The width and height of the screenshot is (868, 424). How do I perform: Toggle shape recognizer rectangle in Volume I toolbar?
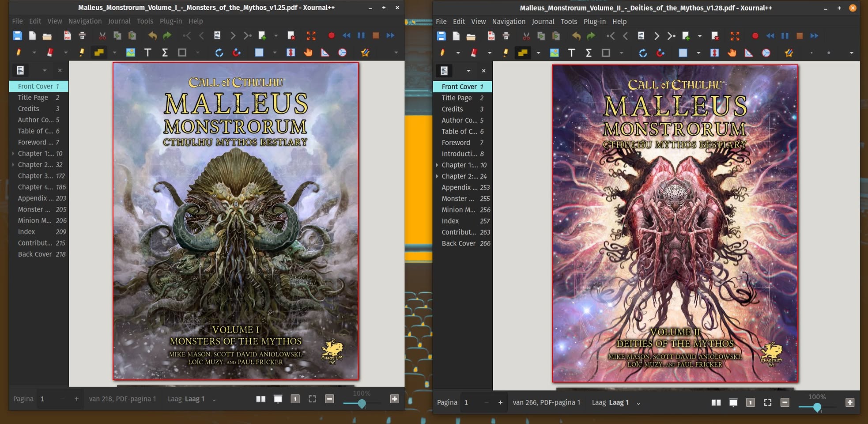(x=182, y=53)
